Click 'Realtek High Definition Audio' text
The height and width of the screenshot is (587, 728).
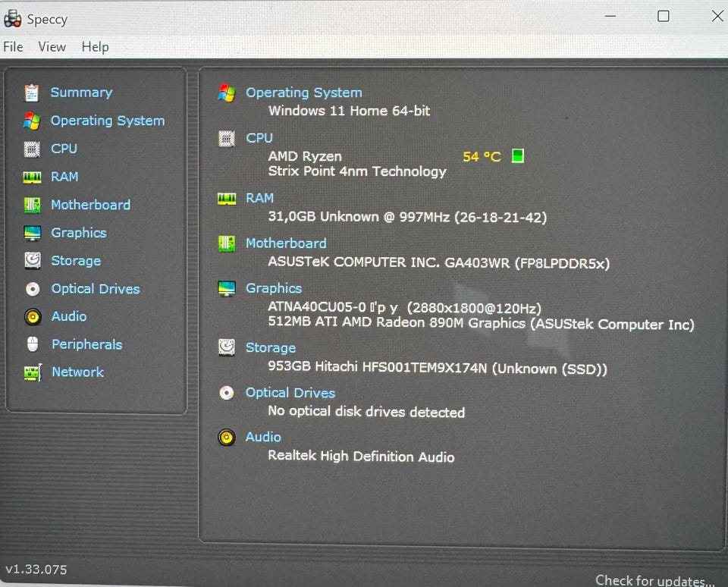pos(361,456)
